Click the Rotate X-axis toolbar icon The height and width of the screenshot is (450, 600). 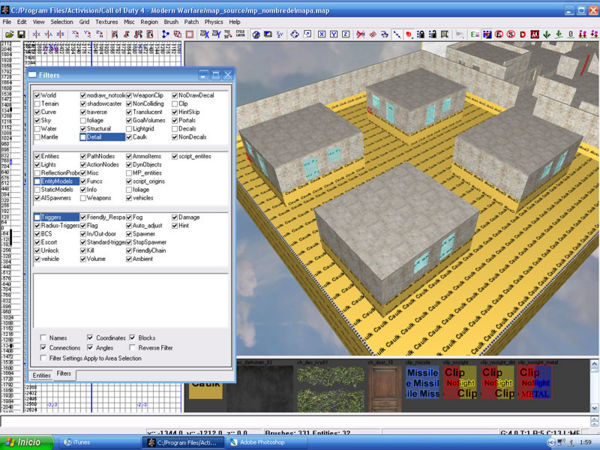[76, 34]
